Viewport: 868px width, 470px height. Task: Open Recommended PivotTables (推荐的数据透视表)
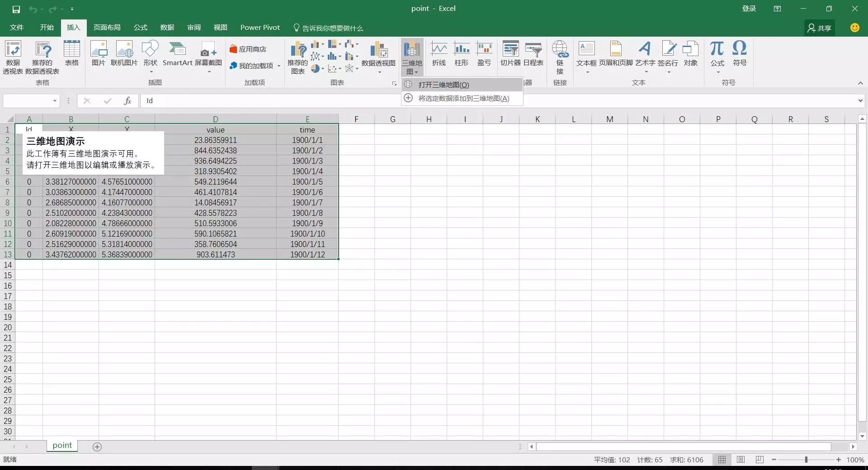coord(42,57)
